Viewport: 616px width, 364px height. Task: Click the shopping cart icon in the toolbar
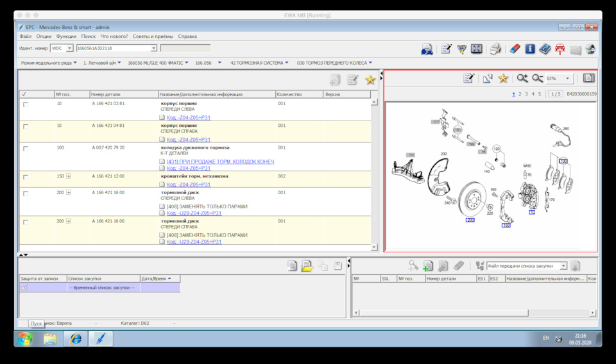pos(461,49)
